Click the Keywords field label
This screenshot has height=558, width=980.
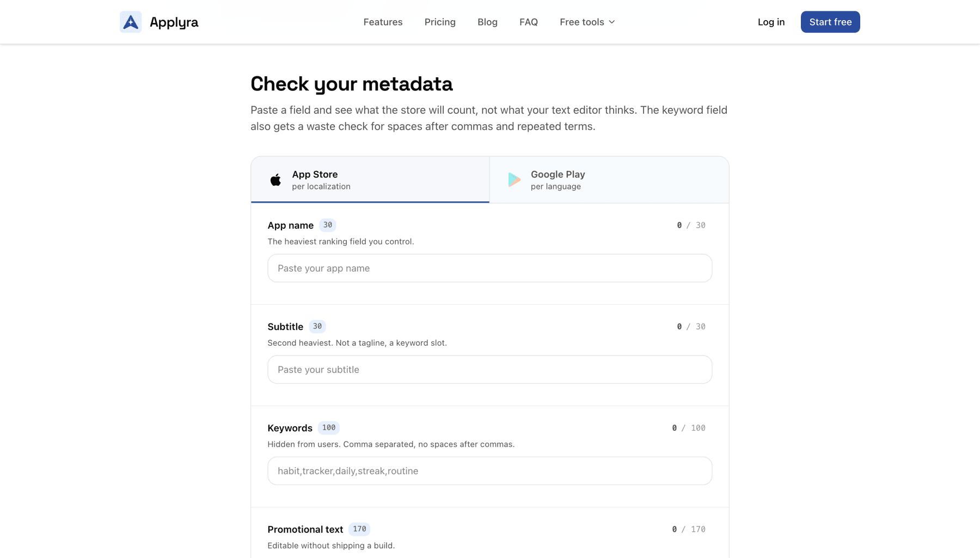click(290, 428)
